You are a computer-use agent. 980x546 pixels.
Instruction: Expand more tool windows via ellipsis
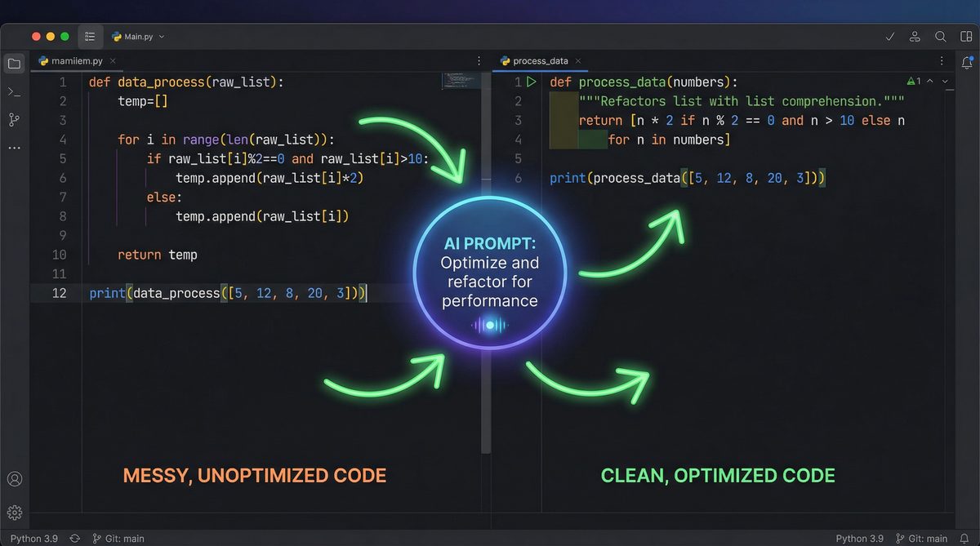(x=14, y=149)
